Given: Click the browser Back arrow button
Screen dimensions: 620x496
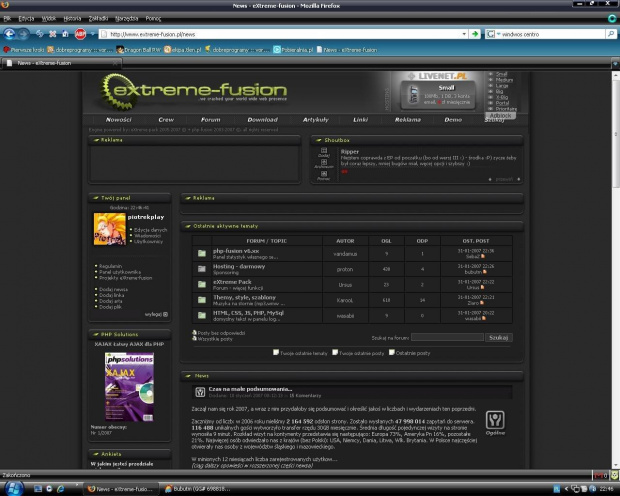Looking at the screenshot, I should click(9, 34).
